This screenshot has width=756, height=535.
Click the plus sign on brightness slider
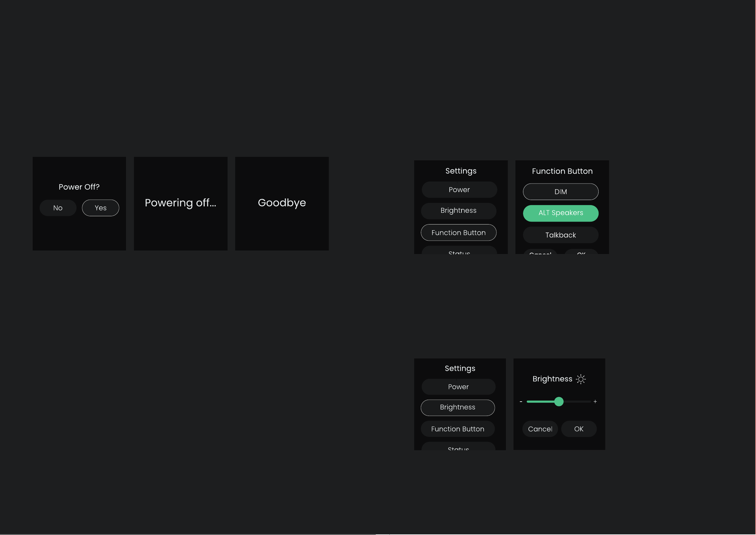click(x=595, y=402)
